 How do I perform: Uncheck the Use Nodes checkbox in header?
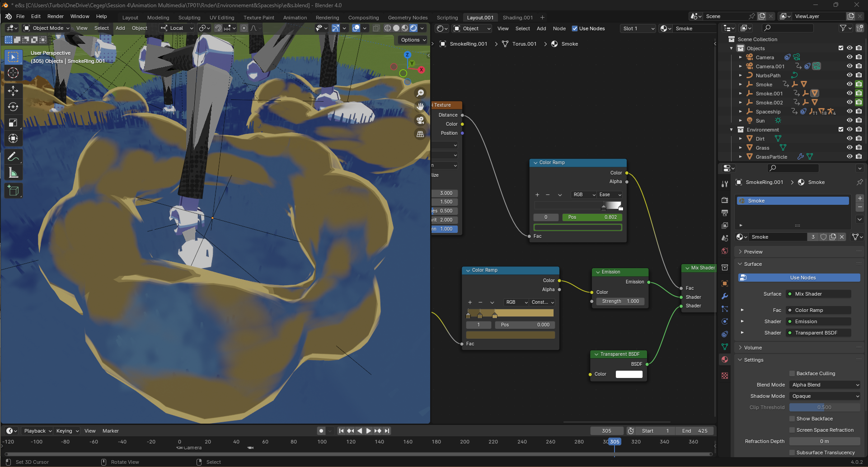coord(575,28)
